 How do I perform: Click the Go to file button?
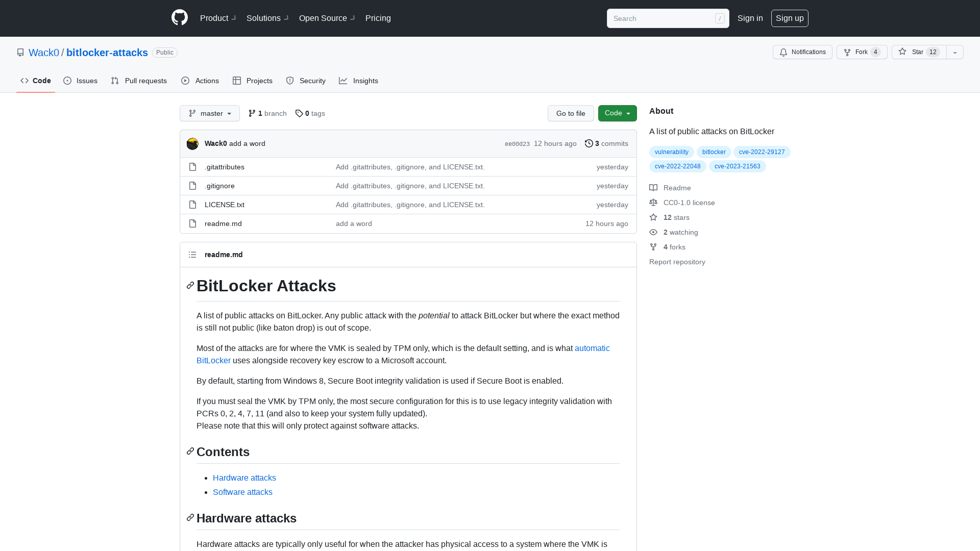tap(571, 113)
